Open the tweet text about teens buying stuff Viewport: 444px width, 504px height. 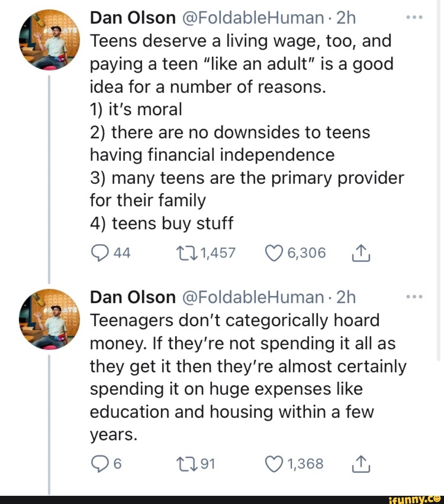(162, 223)
